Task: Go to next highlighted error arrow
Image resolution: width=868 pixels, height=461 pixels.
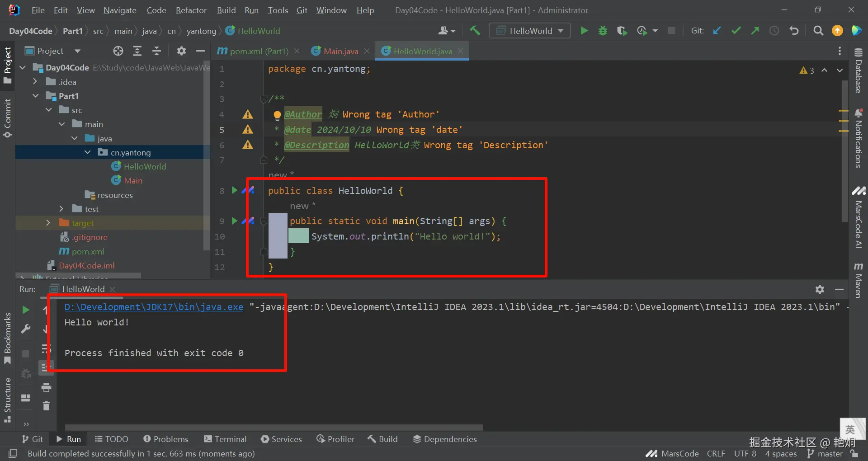Action: tap(840, 71)
